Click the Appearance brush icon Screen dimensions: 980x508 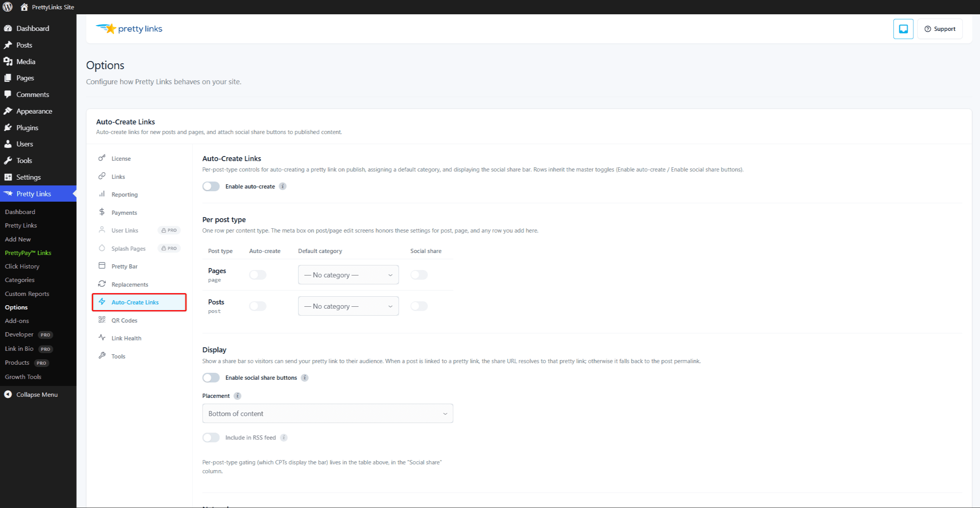[x=8, y=111]
